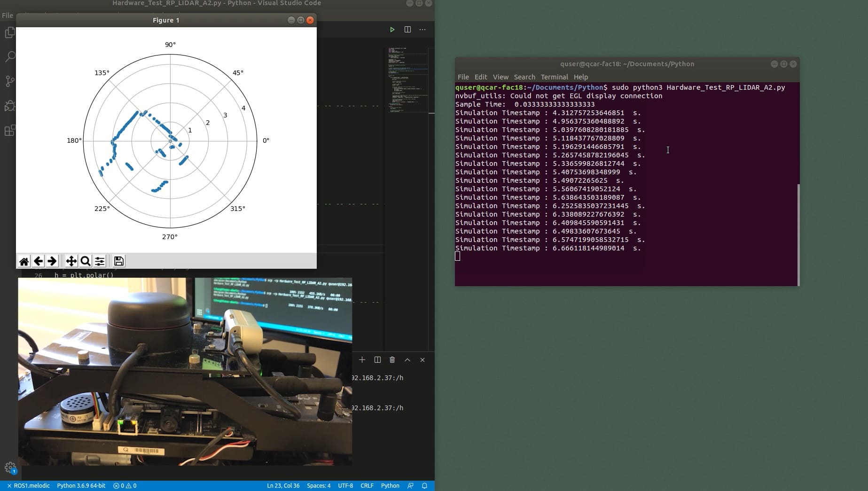Open the Search menu in terminal window
The width and height of the screenshot is (868, 491).
(x=524, y=77)
